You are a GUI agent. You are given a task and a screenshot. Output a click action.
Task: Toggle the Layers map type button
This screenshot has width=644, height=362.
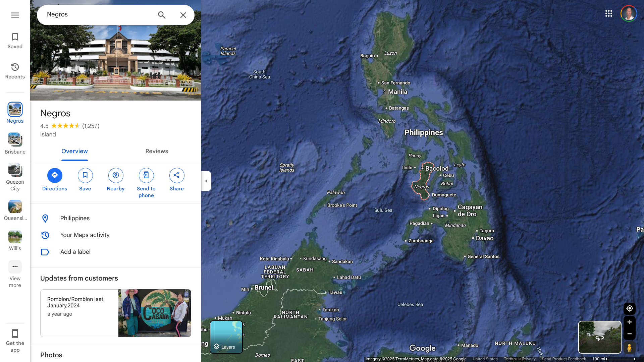226,337
